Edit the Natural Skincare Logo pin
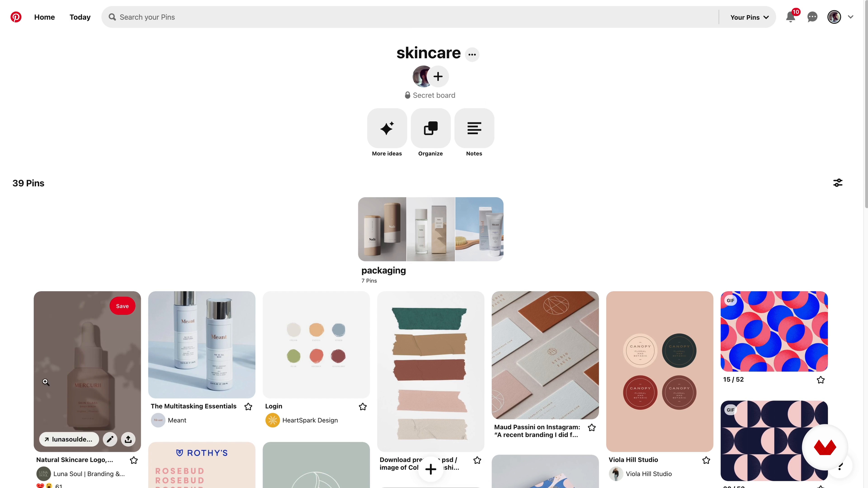Image resolution: width=868 pixels, height=488 pixels. click(110, 439)
